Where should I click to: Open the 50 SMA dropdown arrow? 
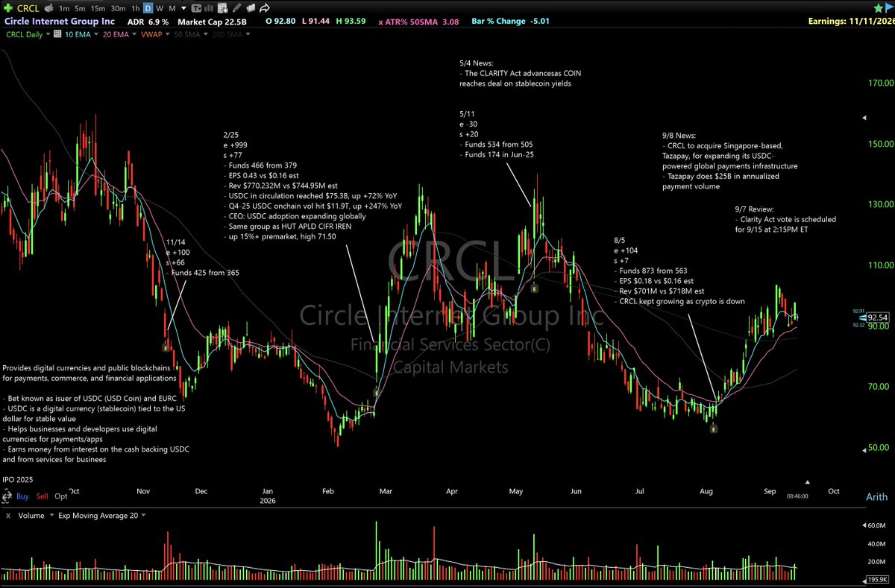(206, 34)
